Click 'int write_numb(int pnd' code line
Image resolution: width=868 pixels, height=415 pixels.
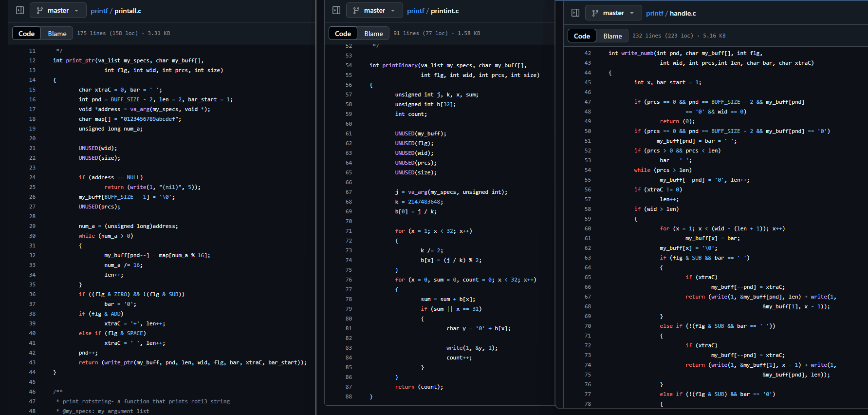pos(685,53)
